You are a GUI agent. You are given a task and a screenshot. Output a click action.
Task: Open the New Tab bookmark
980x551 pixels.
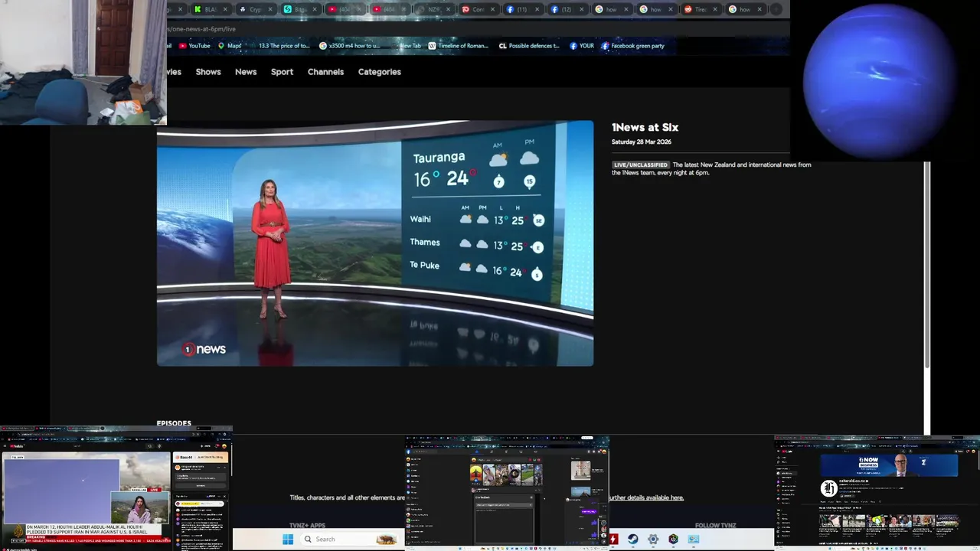[x=410, y=46]
